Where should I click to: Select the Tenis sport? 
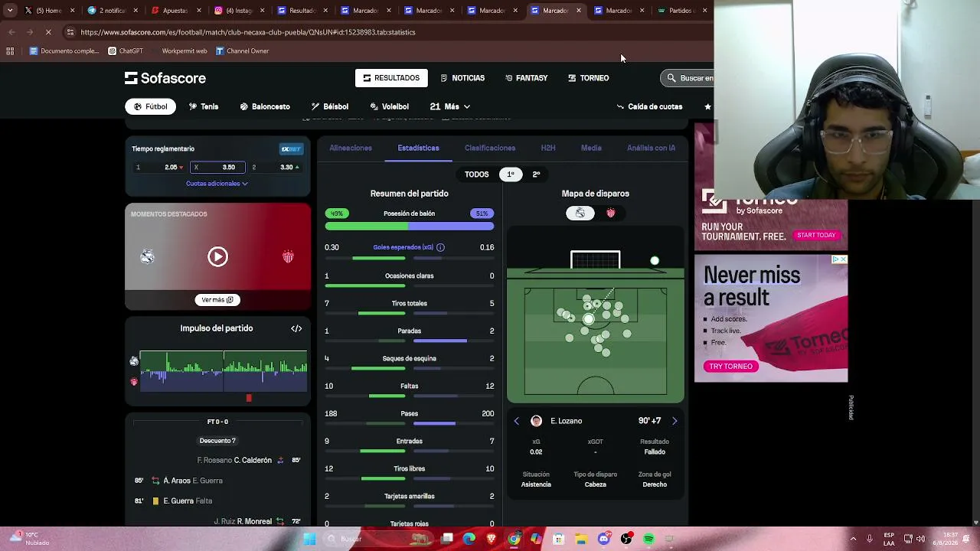(x=204, y=106)
